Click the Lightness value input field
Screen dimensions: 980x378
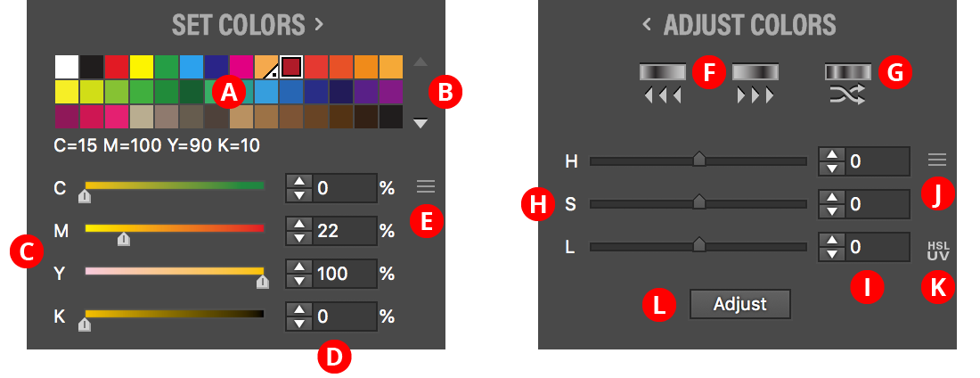coord(876,246)
